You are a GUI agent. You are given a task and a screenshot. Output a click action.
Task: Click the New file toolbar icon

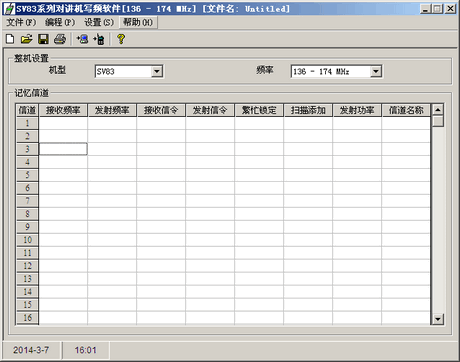point(10,39)
